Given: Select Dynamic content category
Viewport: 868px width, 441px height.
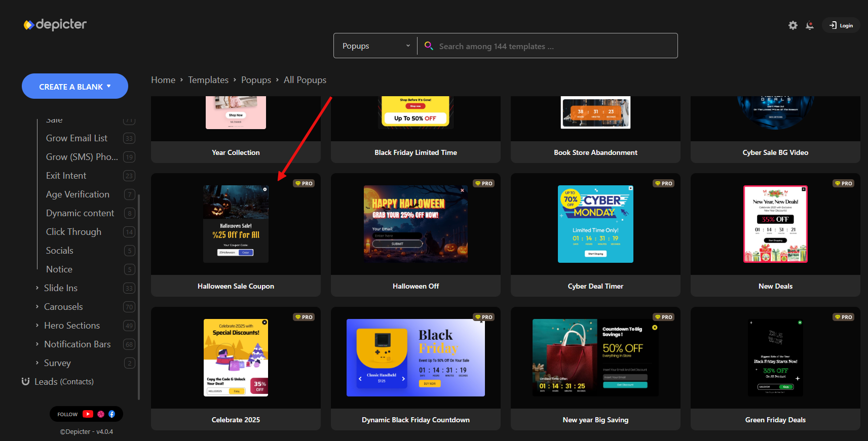Looking at the screenshot, I should click(x=80, y=213).
